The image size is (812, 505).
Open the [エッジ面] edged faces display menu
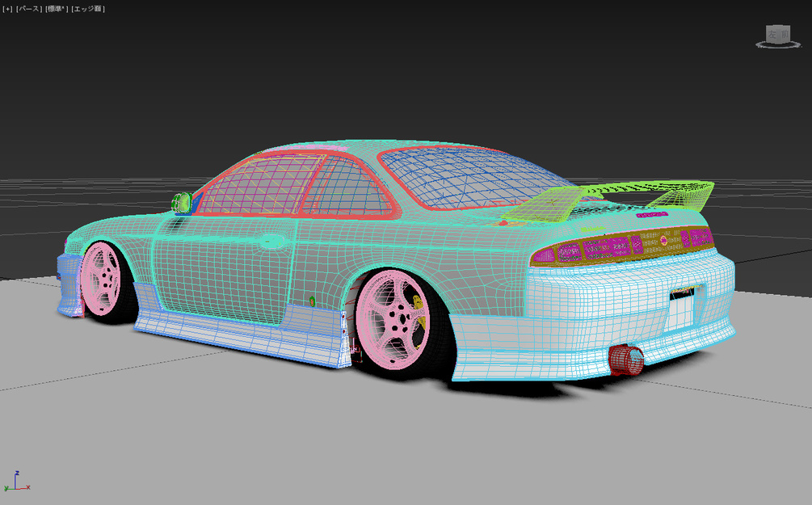[x=88, y=9]
